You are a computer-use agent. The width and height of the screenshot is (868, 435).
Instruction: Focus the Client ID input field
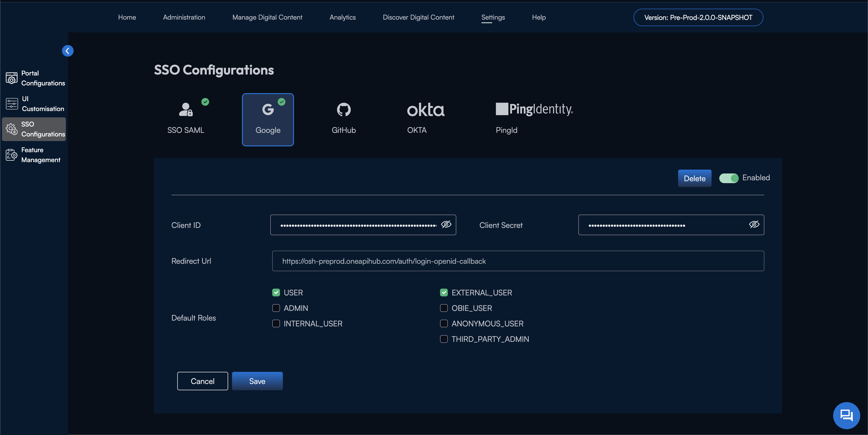(x=363, y=225)
